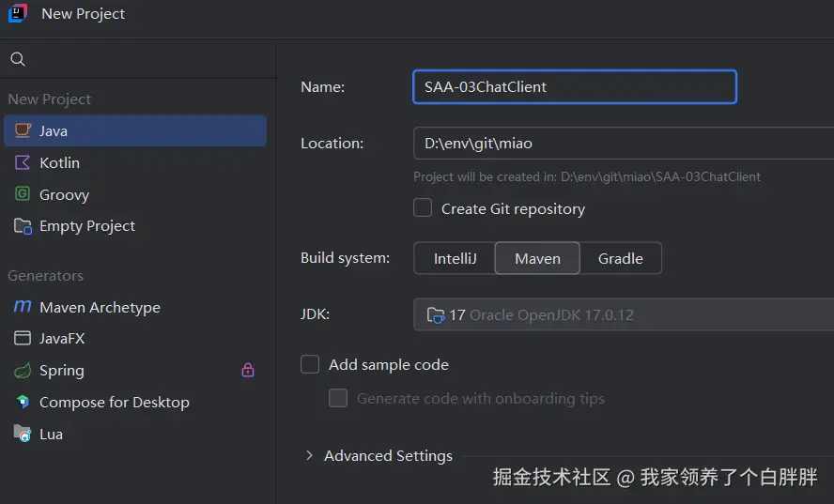Click the lock icon beside Spring
Viewport: 834px width, 504px height.
coord(248,371)
